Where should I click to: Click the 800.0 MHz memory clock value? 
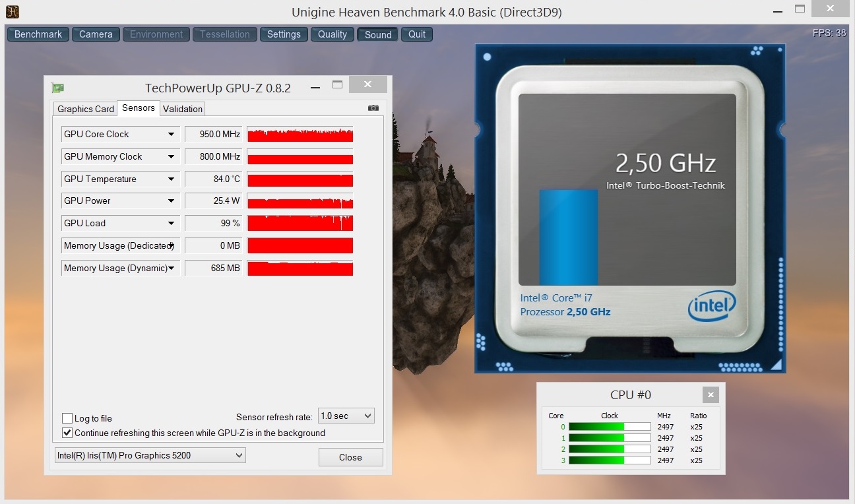tap(213, 156)
